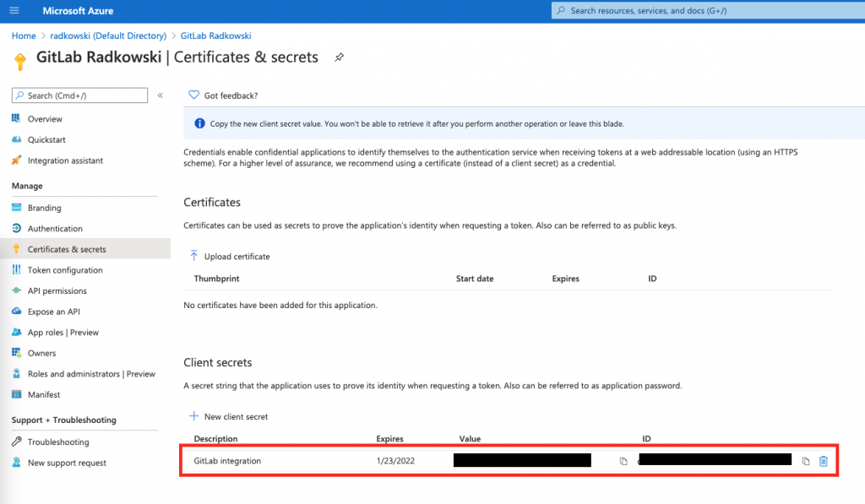This screenshot has height=504, width=865.
Task: Select the GitLab integration description cell
Action: point(227,461)
